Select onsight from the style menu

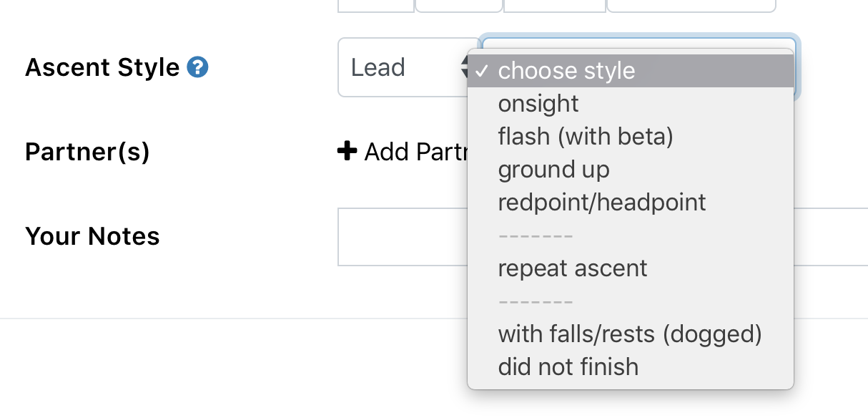(x=538, y=104)
